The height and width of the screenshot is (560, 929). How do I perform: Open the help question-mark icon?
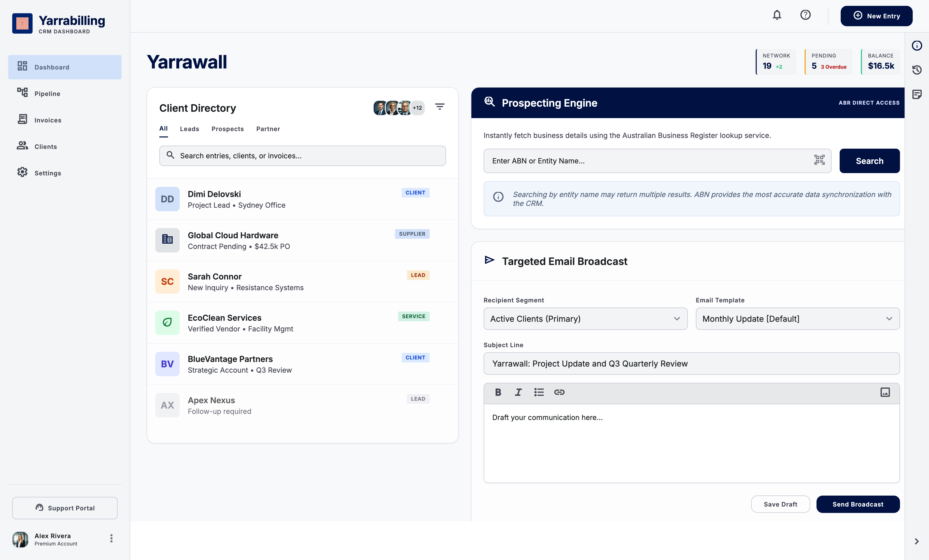pos(805,15)
